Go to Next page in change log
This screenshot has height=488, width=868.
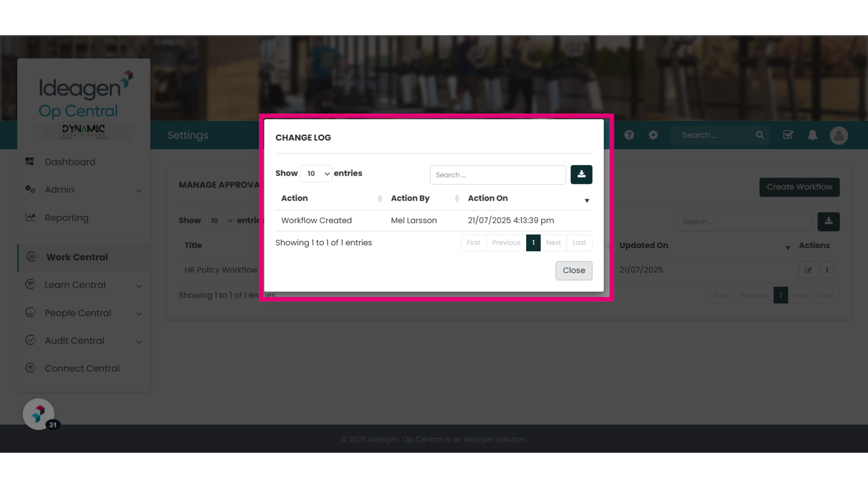553,243
